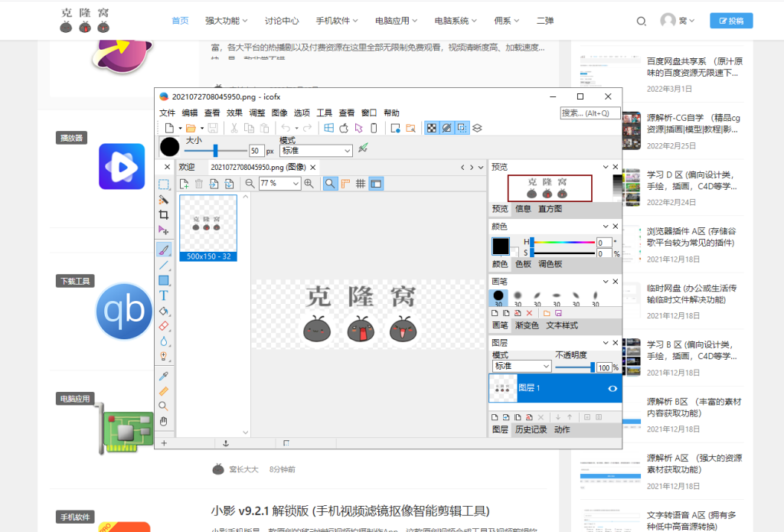Toggle the brush dynamics pen button

[x=364, y=148]
